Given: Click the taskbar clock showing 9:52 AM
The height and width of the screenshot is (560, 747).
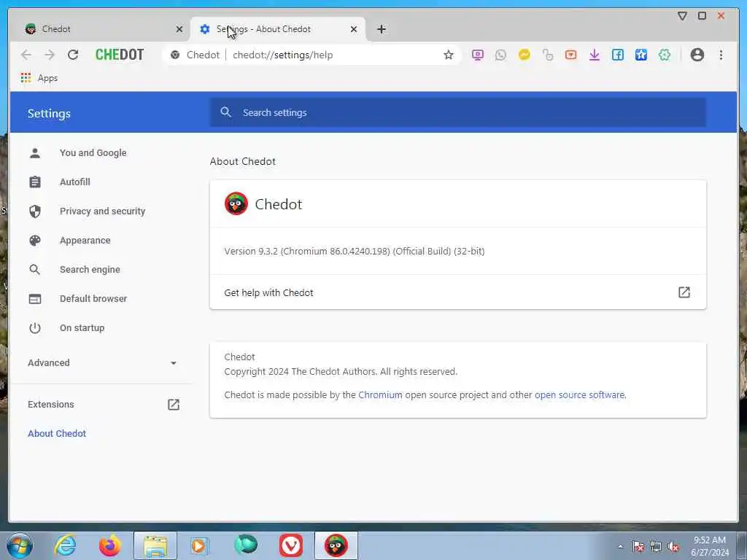Looking at the screenshot, I should 709,546.
